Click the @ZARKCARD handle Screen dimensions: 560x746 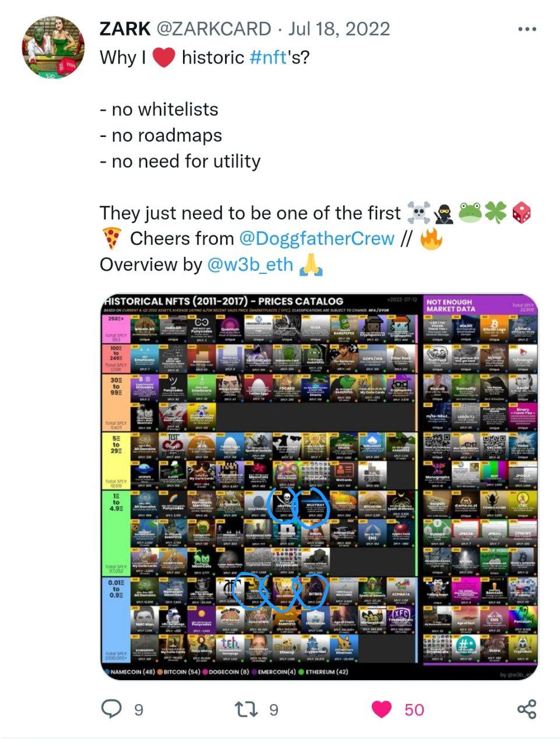(x=214, y=29)
